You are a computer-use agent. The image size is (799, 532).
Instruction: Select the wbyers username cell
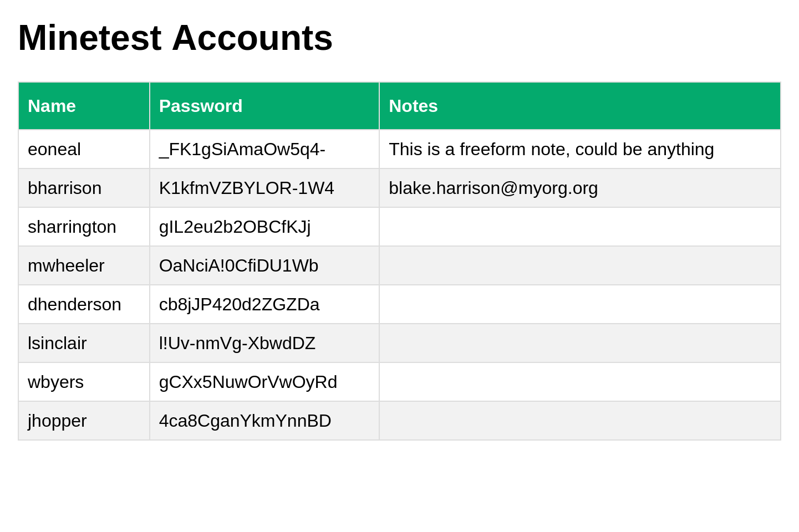tap(55, 382)
